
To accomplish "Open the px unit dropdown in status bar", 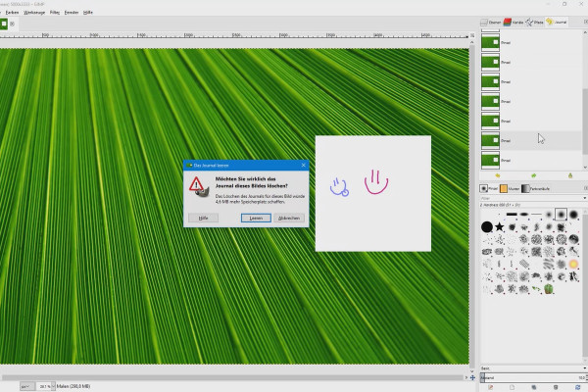I will pyautogui.click(x=27, y=386).
